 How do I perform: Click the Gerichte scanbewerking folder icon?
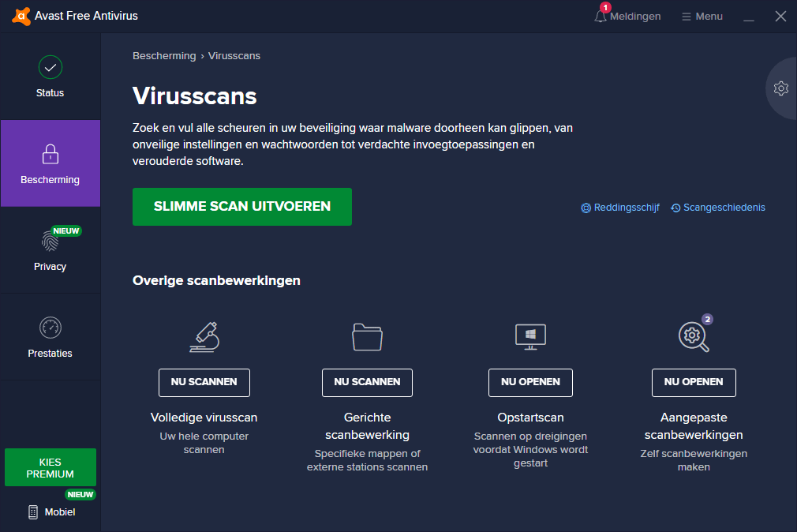[x=367, y=336]
